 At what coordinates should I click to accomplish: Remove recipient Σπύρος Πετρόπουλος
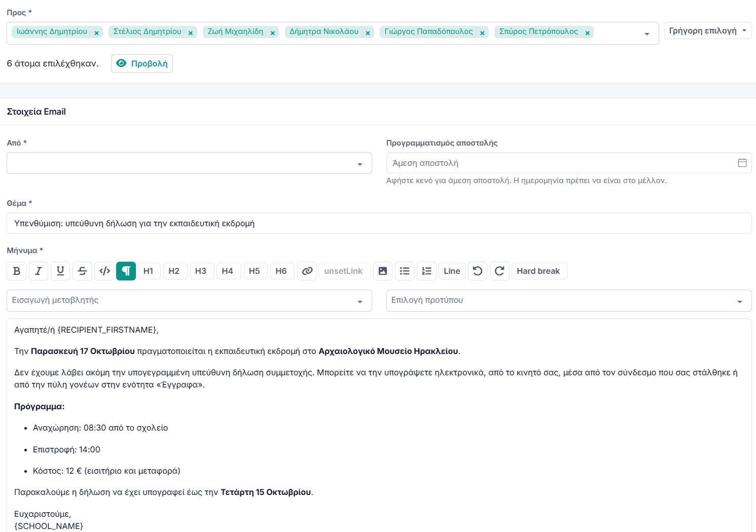(587, 33)
